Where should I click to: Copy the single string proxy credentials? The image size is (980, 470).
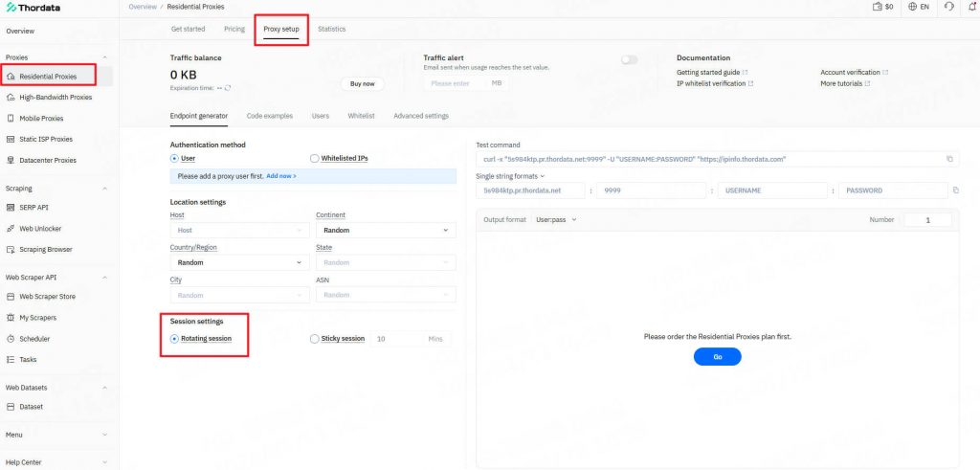click(x=955, y=190)
